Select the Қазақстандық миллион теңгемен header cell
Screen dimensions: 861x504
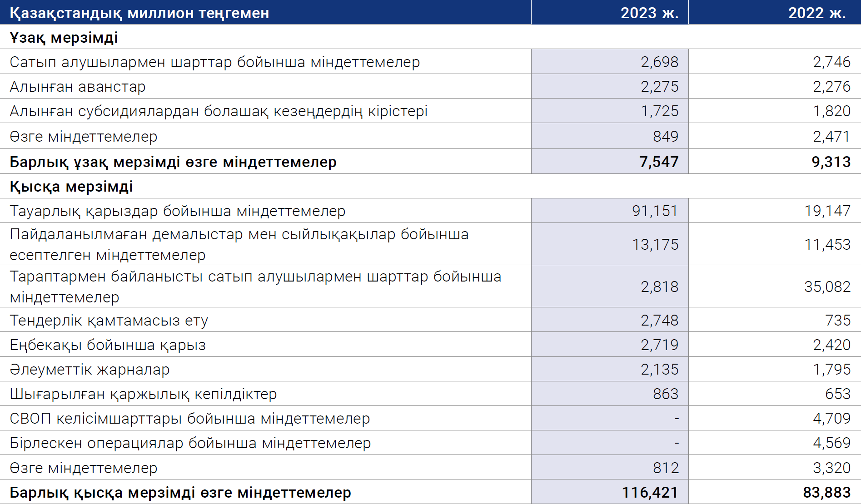click(265, 12)
